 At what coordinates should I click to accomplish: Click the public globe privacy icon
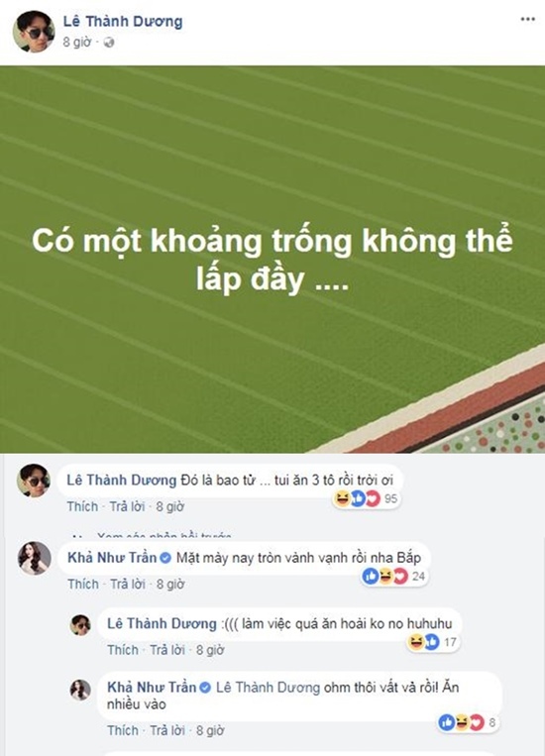point(109,43)
